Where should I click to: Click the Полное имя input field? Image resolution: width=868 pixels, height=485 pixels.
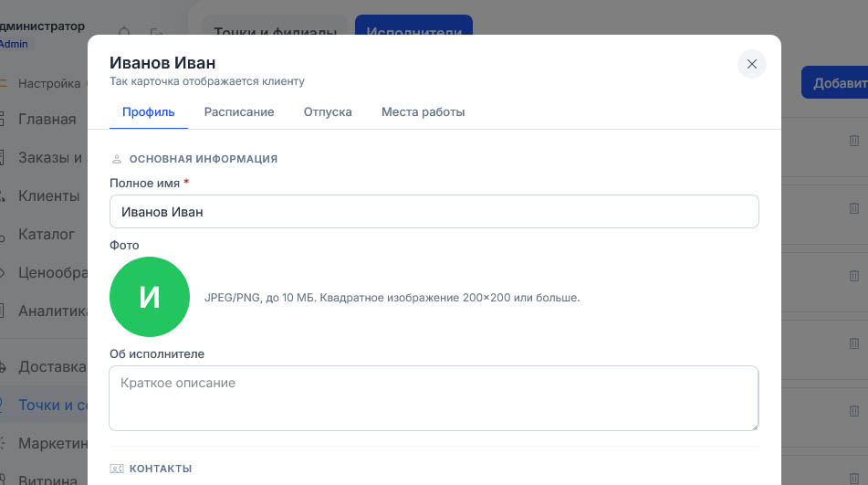tap(434, 212)
